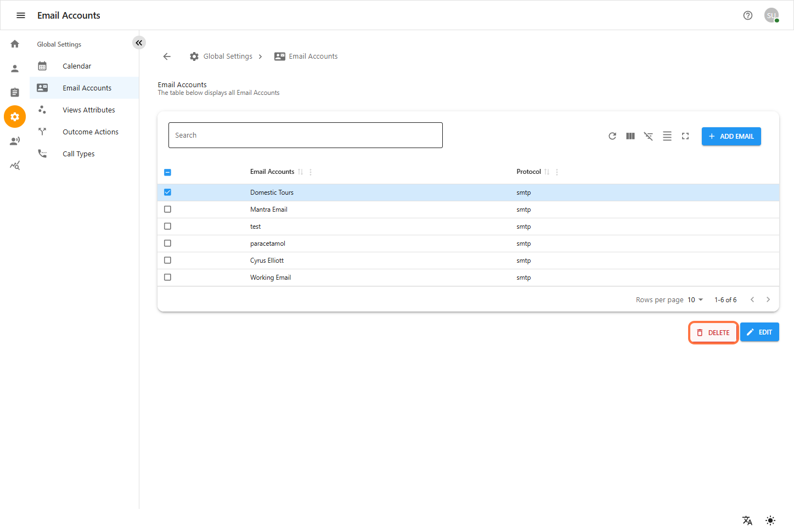Clear filters using the filter-off icon
This screenshot has height=532, width=794.
pos(649,136)
